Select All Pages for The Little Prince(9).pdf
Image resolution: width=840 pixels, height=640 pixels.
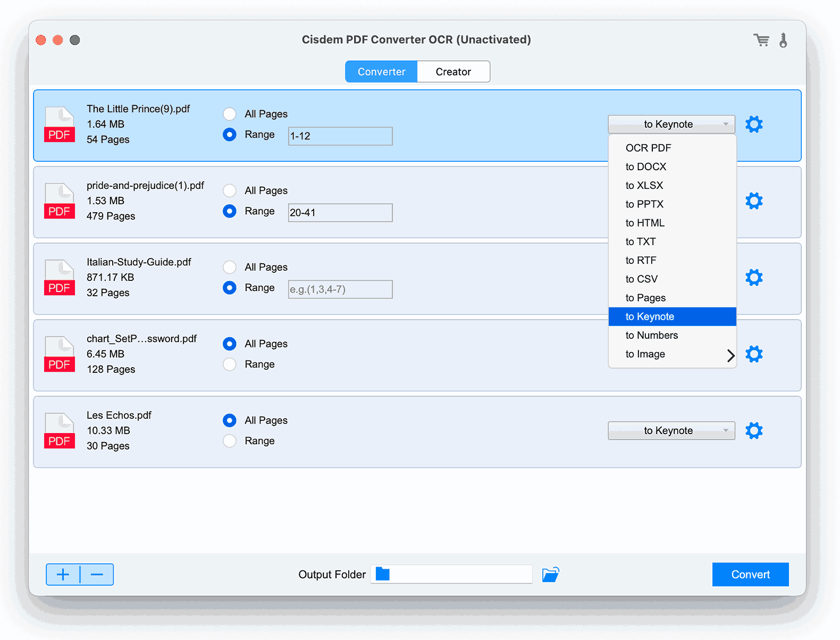(230, 114)
